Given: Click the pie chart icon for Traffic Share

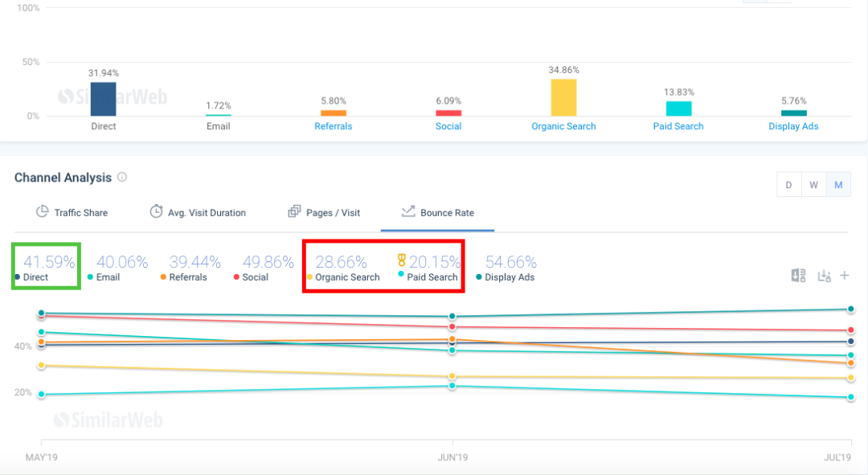Looking at the screenshot, I should [43, 212].
